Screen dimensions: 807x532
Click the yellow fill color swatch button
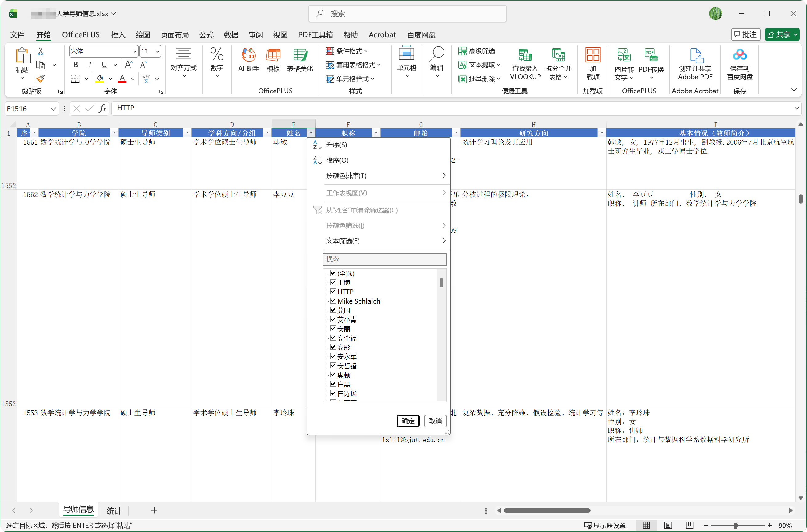(x=100, y=79)
